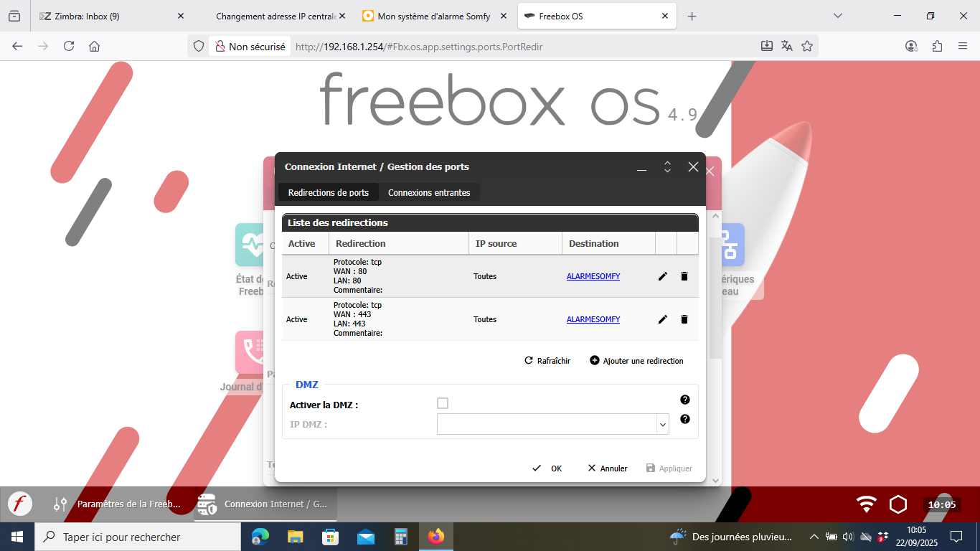Expand the IP DMZ dropdown list
Screen dimensions: 980x551
coord(661,425)
